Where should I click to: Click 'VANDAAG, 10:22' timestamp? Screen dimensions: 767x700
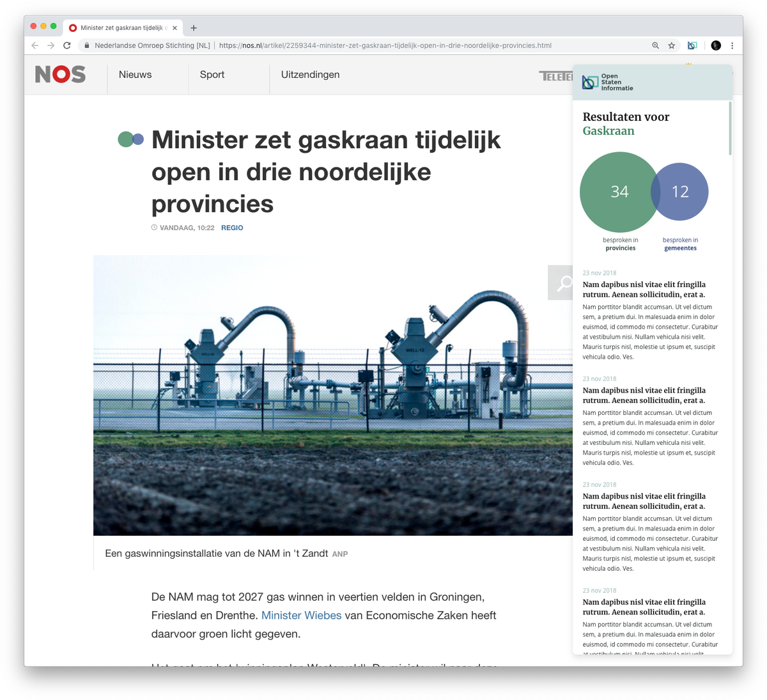click(x=183, y=228)
